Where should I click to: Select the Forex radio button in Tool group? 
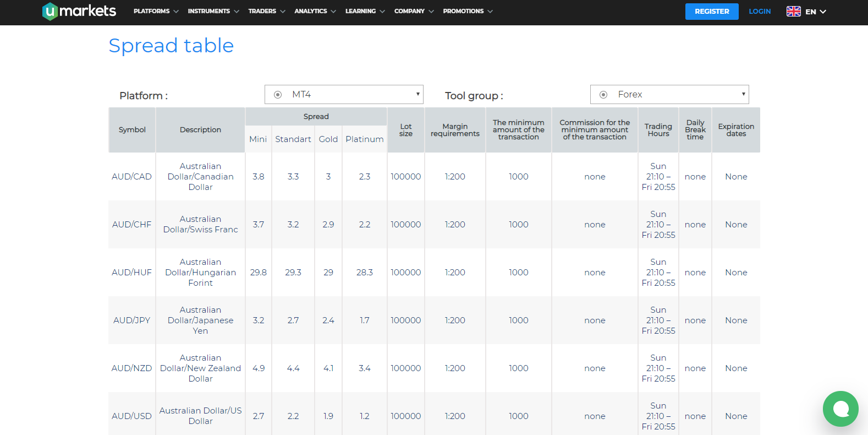click(x=603, y=95)
